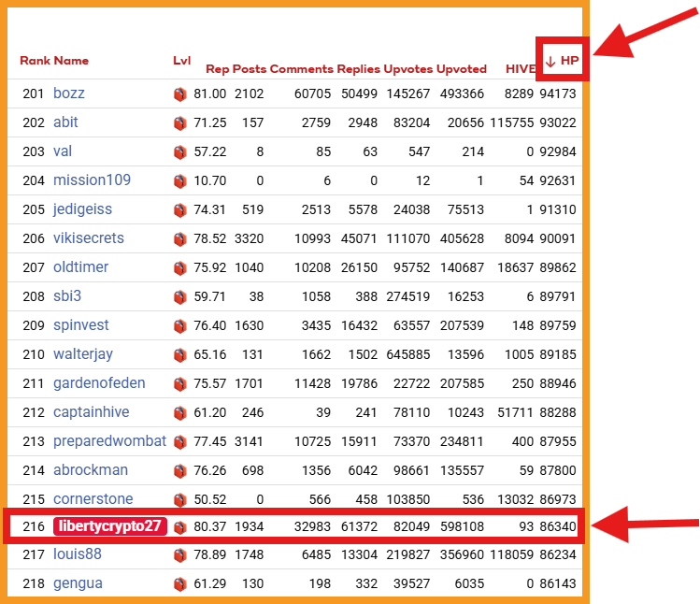The width and height of the screenshot is (700, 604).
Task: Click the level icon in oldtimer row
Action: (x=180, y=268)
